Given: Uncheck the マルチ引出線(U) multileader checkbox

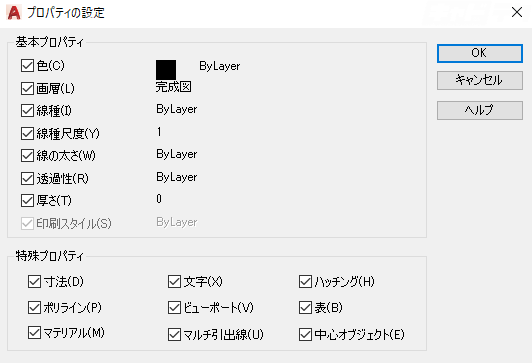Looking at the screenshot, I should click(x=174, y=335).
